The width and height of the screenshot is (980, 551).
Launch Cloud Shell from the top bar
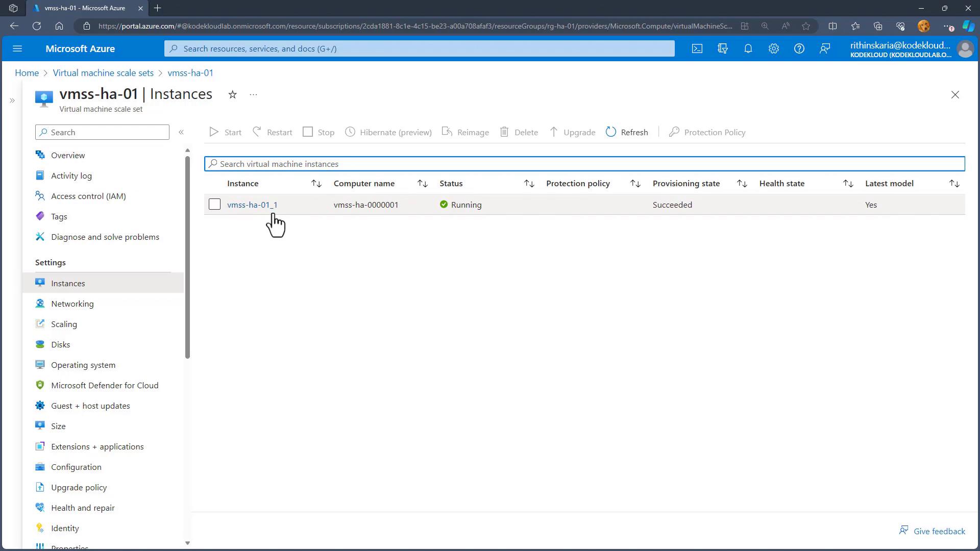pyautogui.click(x=697, y=48)
